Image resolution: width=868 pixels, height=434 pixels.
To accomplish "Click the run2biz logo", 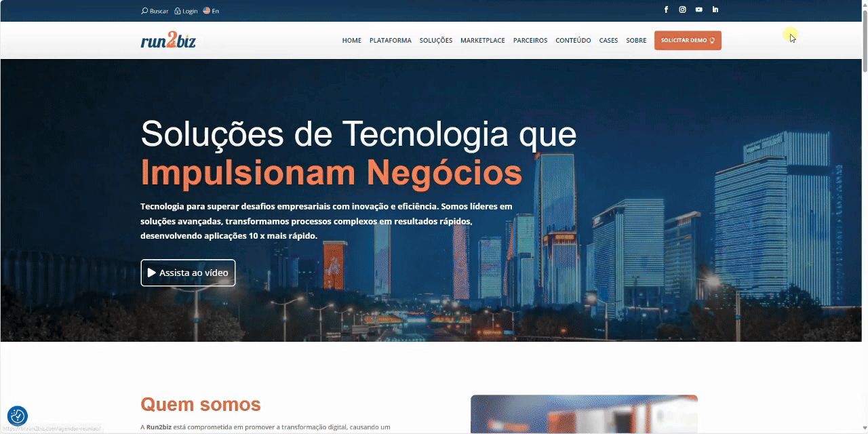I will [x=168, y=40].
